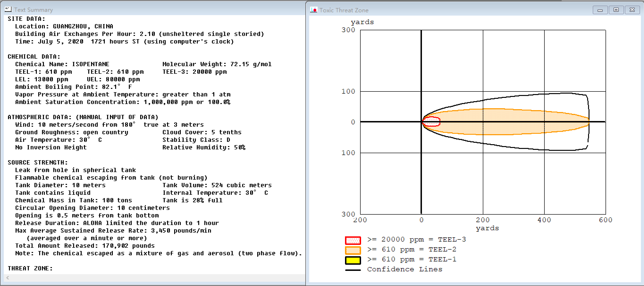Click the SITE DATA: heading
This screenshot has height=286, width=644.
(26, 19)
